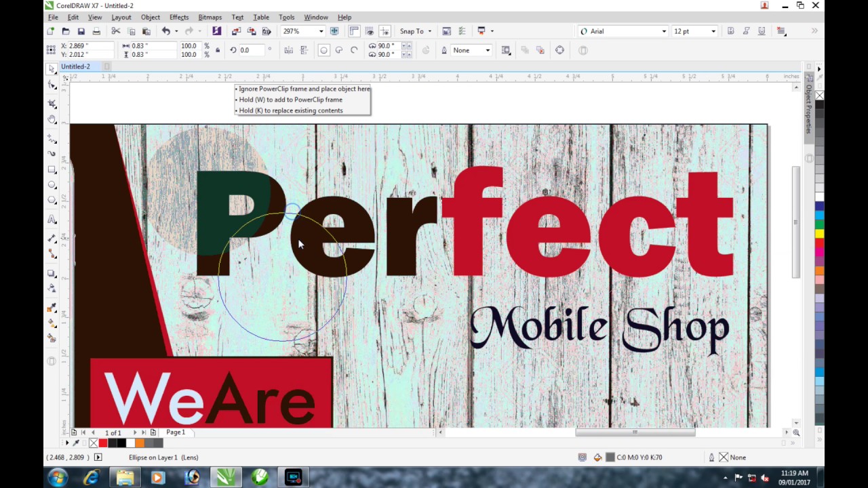The height and width of the screenshot is (488, 868).
Task: Select the Color Eyedropper tool
Action: tap(52, 308)
